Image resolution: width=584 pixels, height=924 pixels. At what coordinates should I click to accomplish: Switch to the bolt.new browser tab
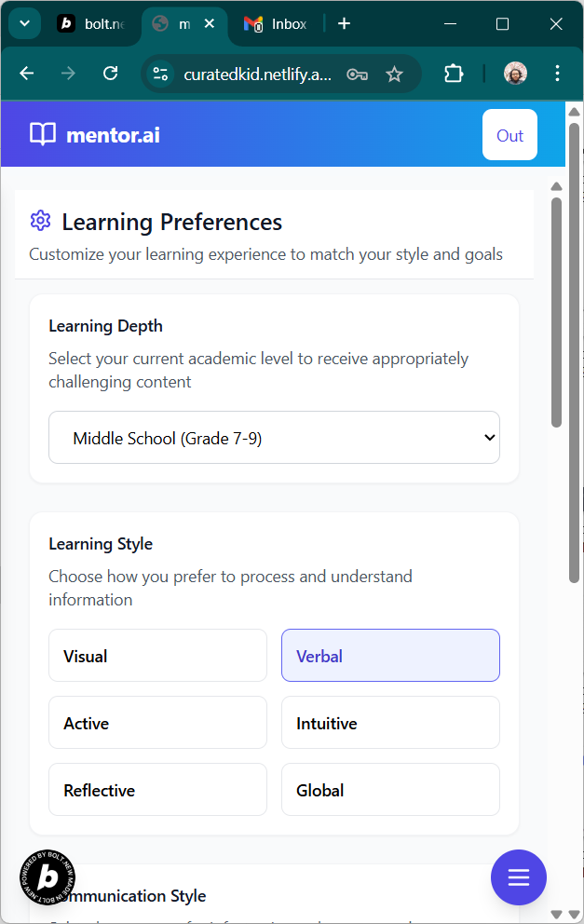[x=91, y=24]
